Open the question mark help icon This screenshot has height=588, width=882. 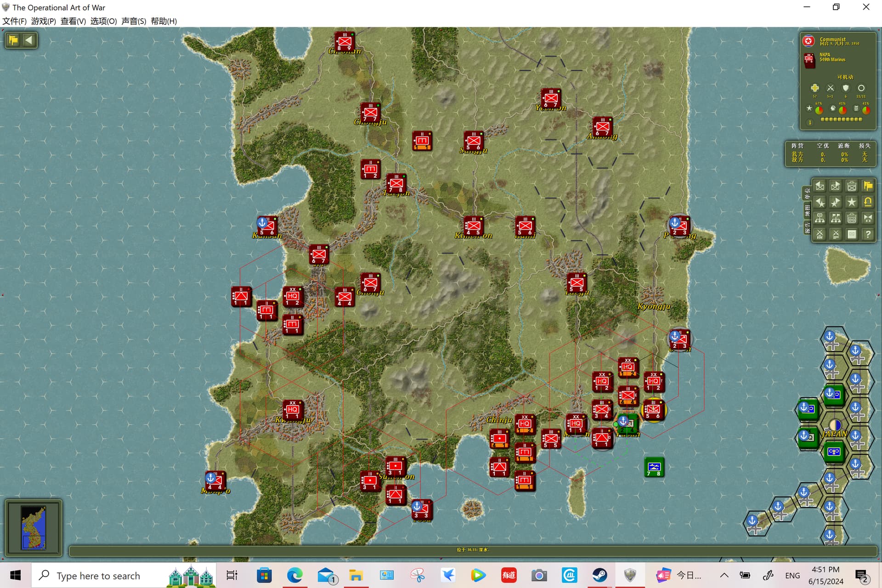(867, 234)
